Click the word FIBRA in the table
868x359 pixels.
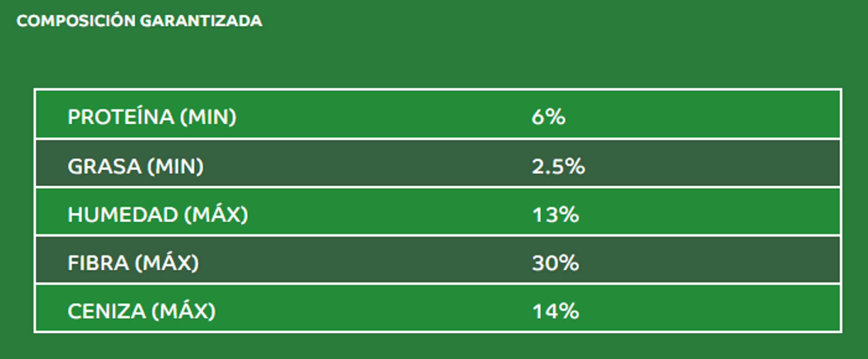pyautogui.click(x=98, y=263)
